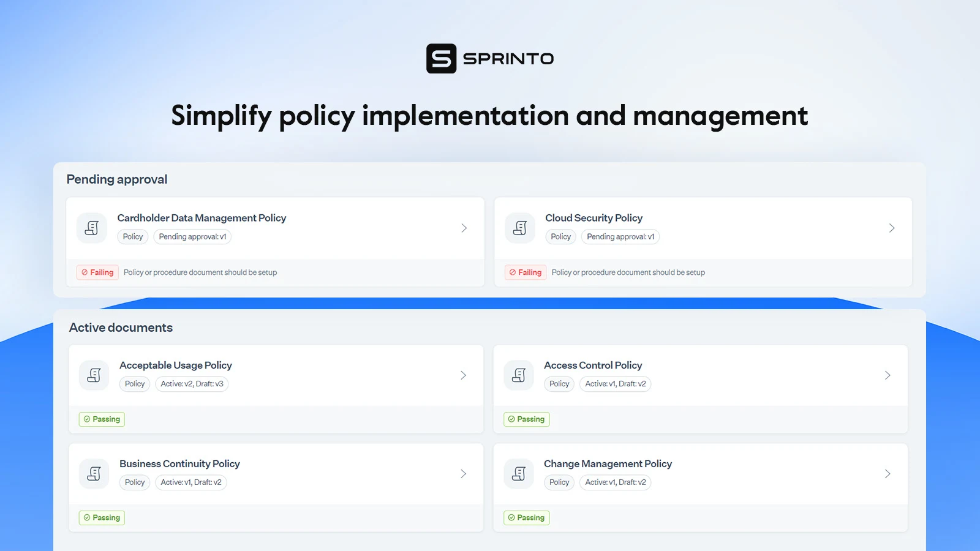Click the Change Management Policy document icon
980x551 pixels.
518,473
